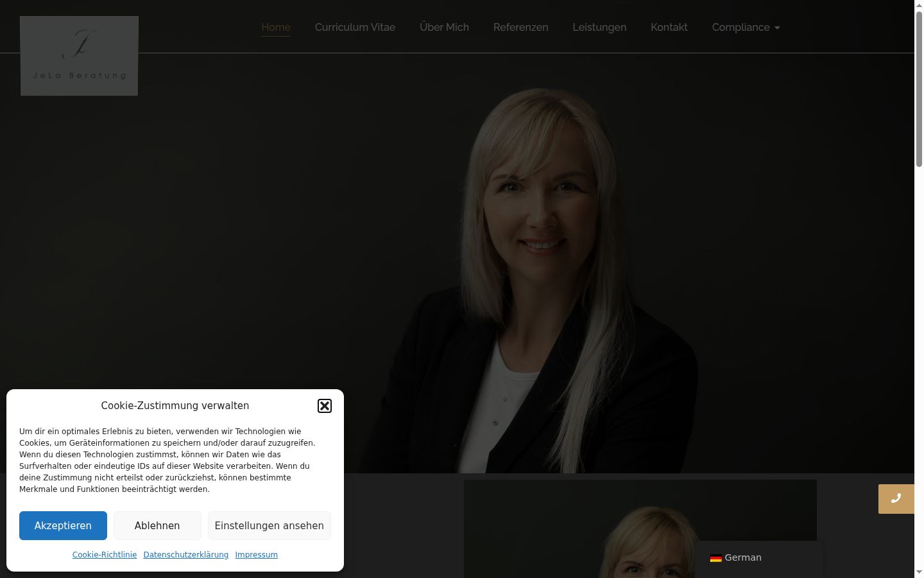Open the Cookie-Richtlinie link

[x=105, y=555]
